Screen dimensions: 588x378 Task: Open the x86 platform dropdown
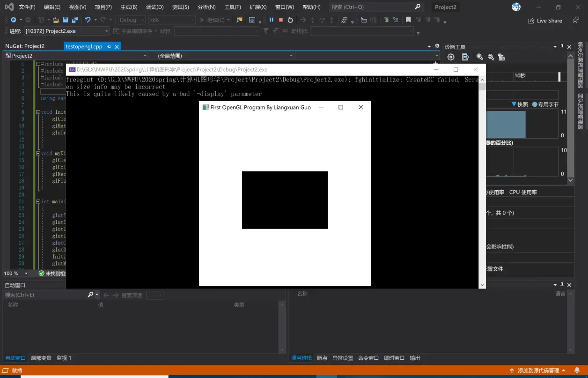point(172,20)
